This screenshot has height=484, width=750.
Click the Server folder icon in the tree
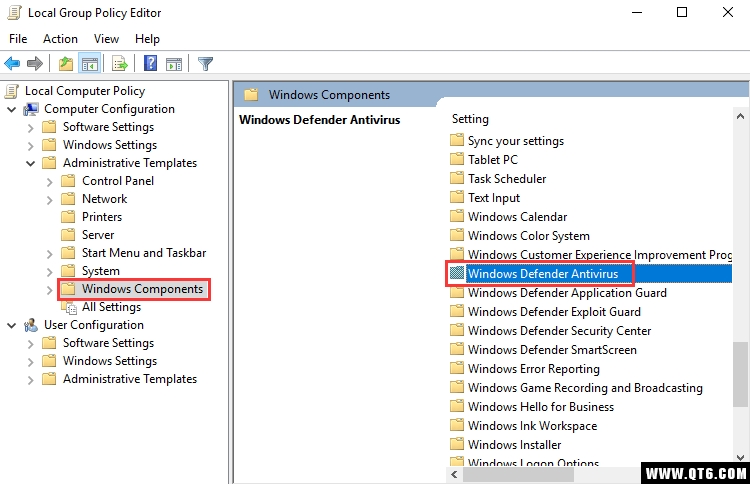(x=68, y=235)
